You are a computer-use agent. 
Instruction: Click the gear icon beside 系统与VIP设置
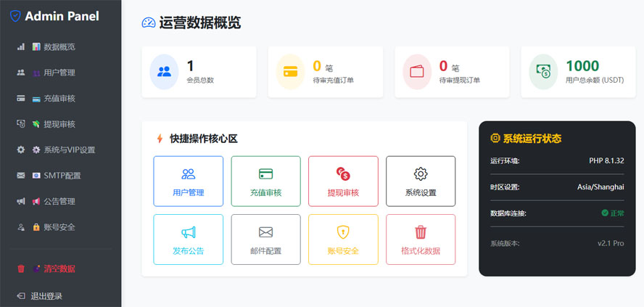pyautogui.click(x=20, y=150)
